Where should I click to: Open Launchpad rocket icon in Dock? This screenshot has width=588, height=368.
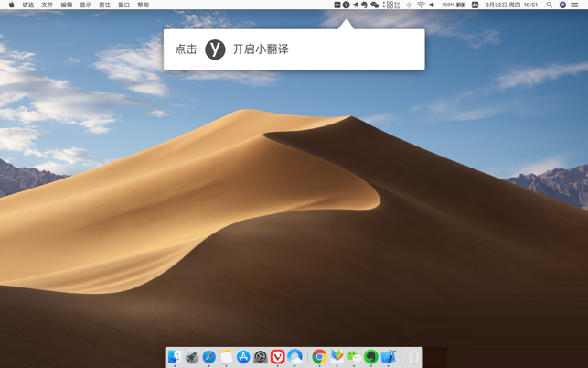[192, 357]
